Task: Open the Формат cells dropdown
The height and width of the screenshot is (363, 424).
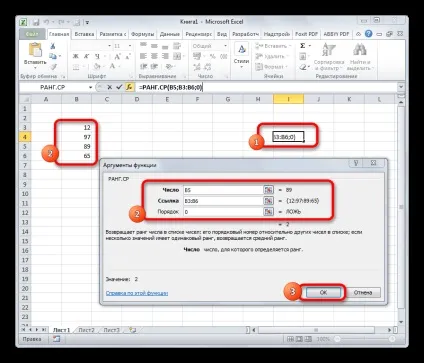Action: [x=271, y=67]
